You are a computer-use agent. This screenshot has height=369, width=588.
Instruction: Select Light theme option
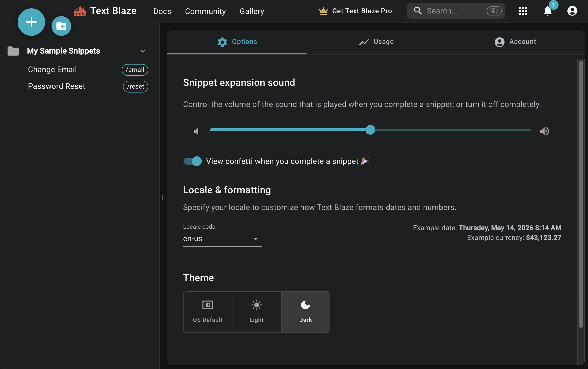pyautogui.click(x=257, y=312)
